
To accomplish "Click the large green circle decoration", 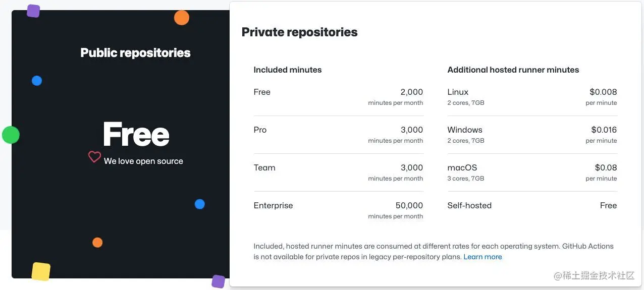I will coord(11,135).
